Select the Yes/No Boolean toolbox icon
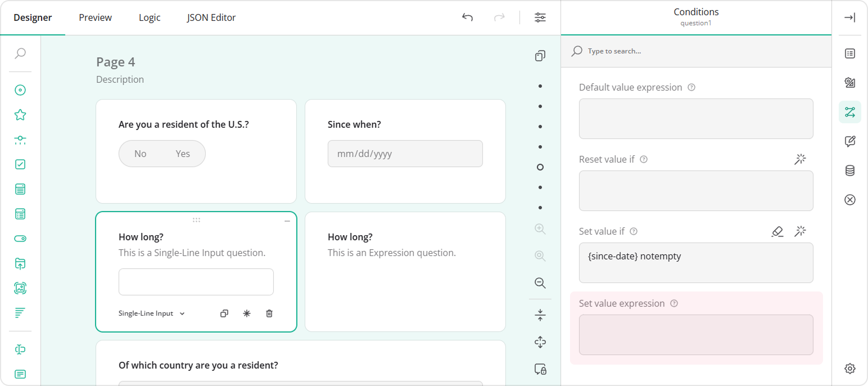Image resolution: width=868 pixels, height=386 pixels. (20, 239)
